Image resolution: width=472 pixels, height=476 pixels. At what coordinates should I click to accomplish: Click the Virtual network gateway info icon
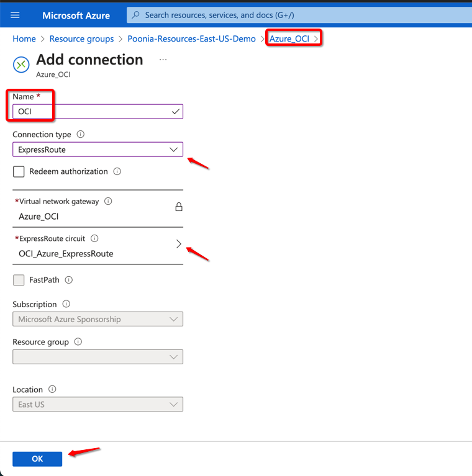(108, 202)
